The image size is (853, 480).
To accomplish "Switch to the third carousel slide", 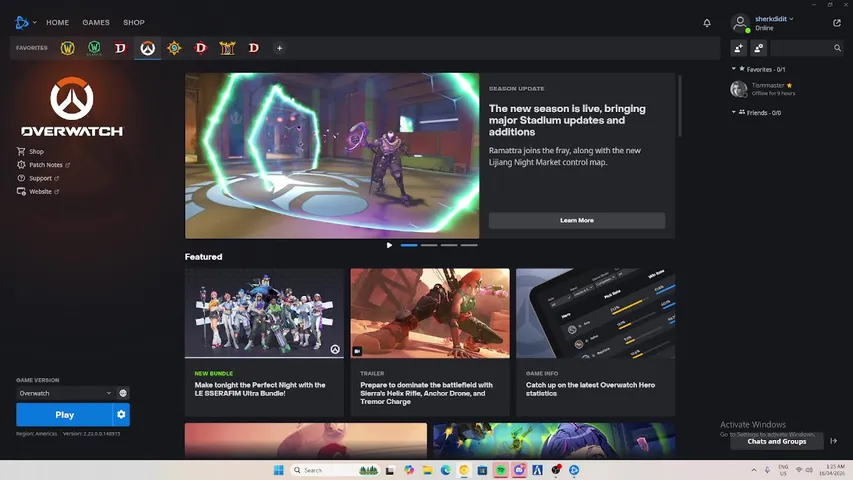I will pyautogui.click(x=449, y=245).
